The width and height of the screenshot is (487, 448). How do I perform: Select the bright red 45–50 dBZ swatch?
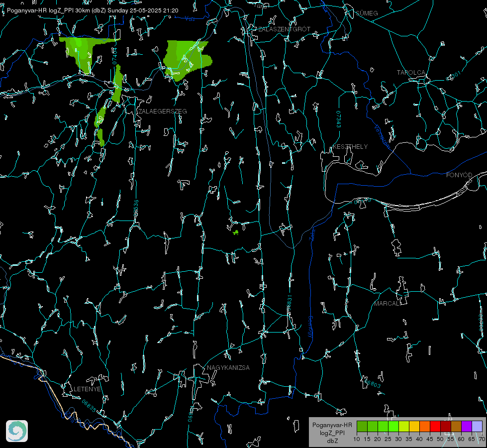point(435,426)
